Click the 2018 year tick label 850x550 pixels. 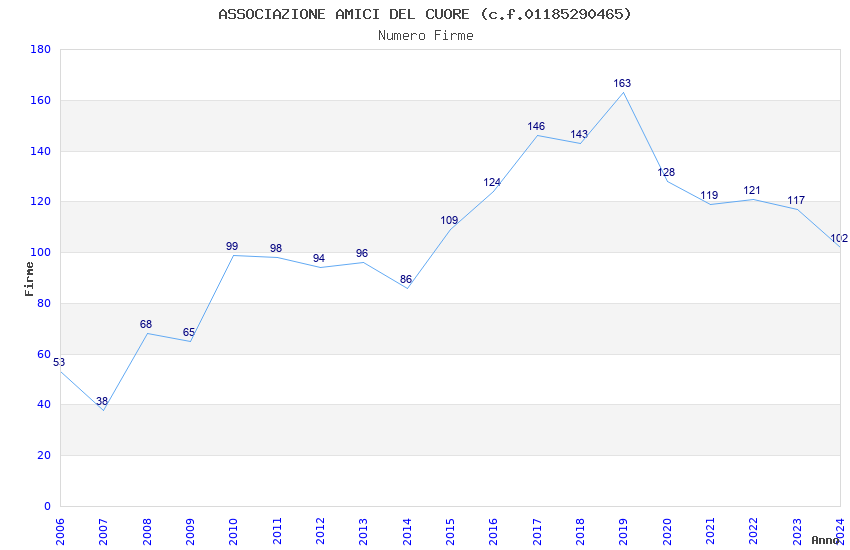tap(580, 532)
